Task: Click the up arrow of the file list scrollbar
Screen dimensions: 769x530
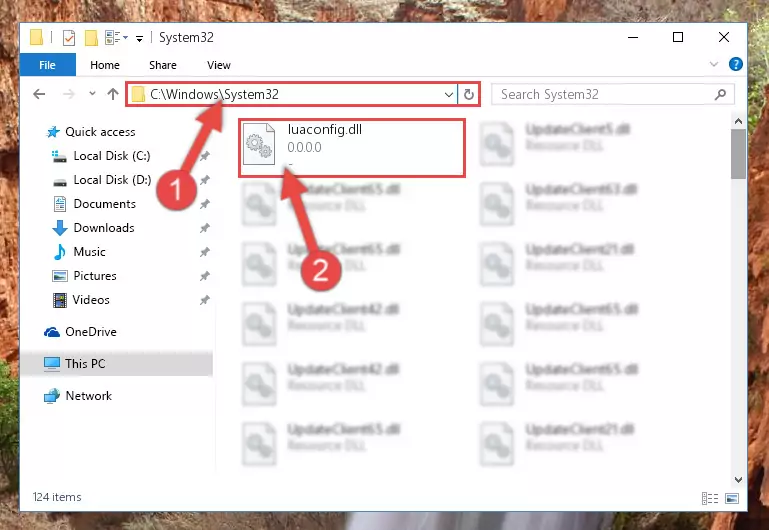Action: pyautogui.click(x=738, y=121)
